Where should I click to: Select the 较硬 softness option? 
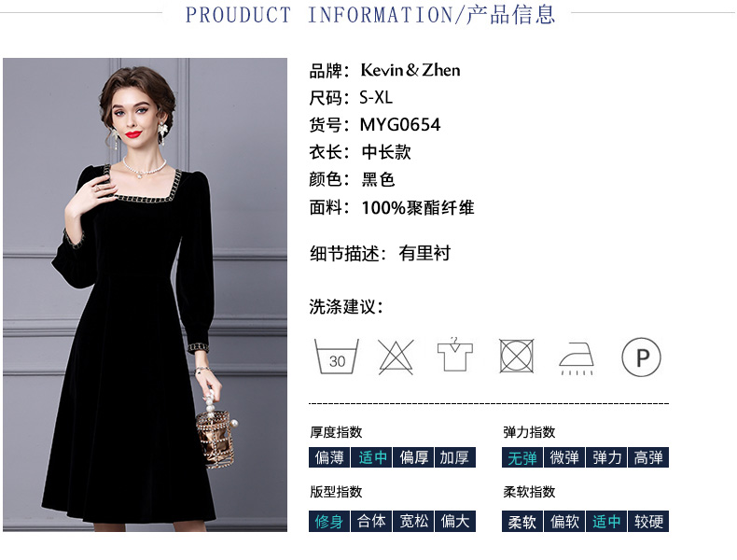648,521
